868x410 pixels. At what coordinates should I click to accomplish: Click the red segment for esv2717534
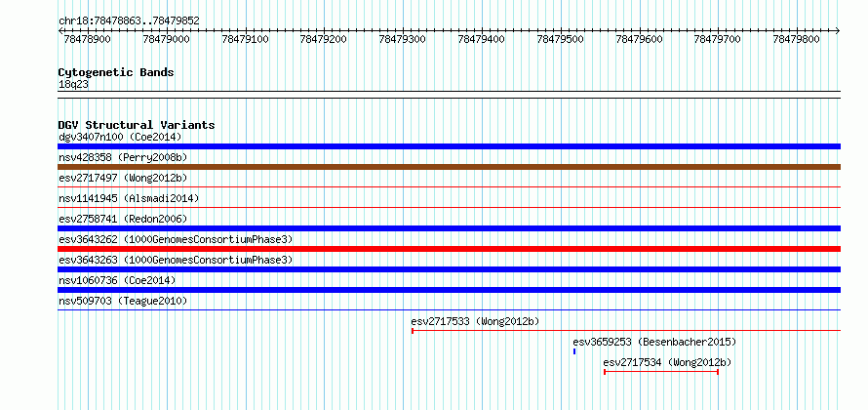661,372
